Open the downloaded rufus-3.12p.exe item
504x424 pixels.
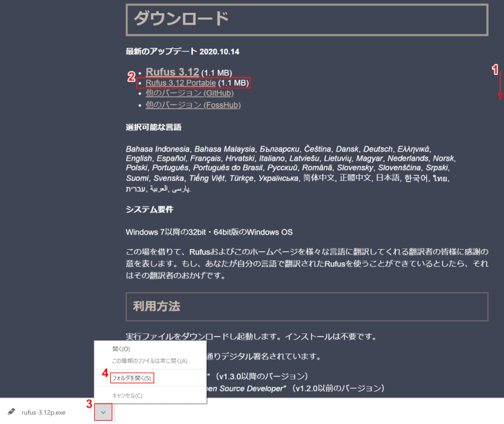point(43,412)
